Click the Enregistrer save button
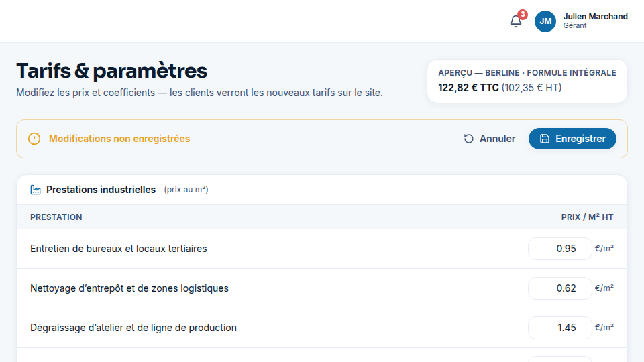The width and height of the screenshot is (644, 362). [572, 139]
